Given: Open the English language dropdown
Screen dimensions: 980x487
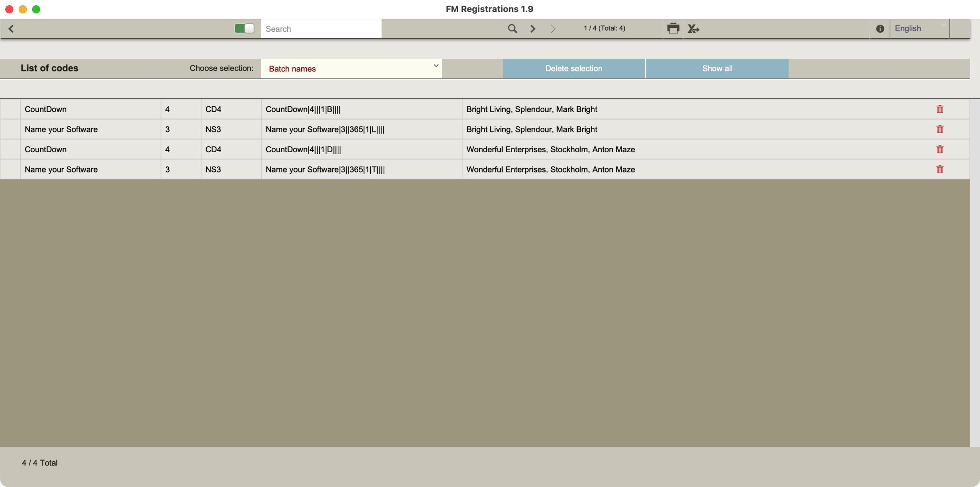Looking at the screenshot, I should [920, 29].
